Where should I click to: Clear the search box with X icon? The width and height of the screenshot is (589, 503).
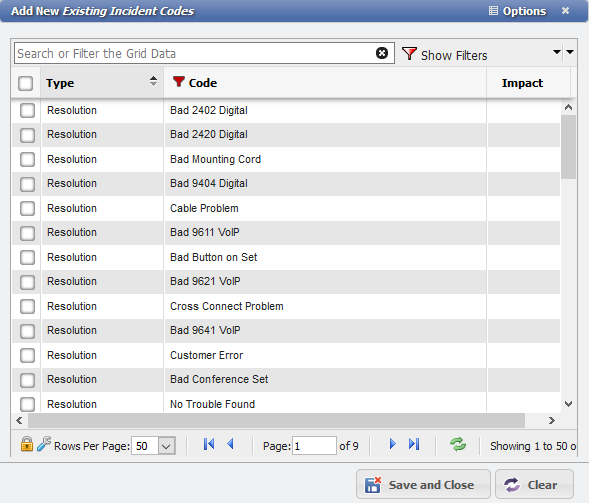[382, 53]
